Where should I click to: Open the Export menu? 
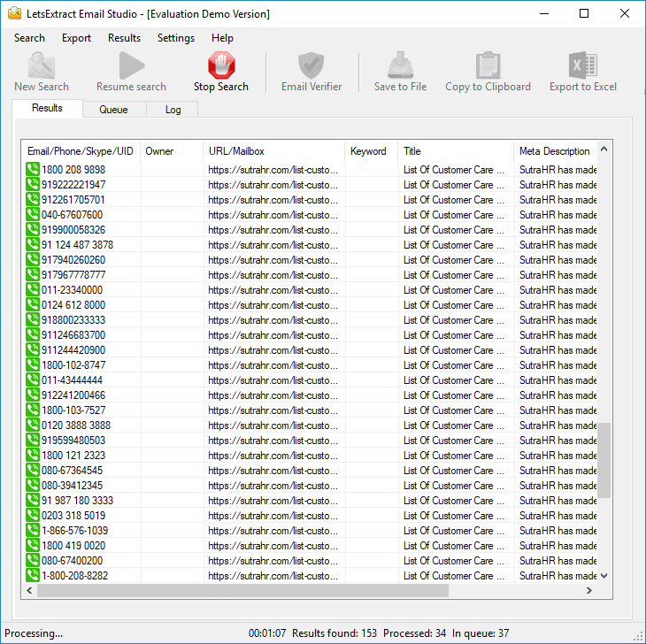point(76,38)
